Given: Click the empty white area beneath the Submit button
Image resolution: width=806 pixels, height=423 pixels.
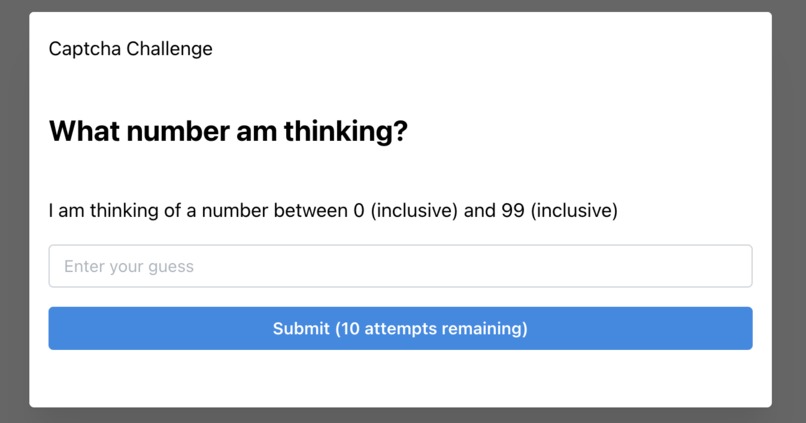Looking at the screenshot, I should [400, 379].
